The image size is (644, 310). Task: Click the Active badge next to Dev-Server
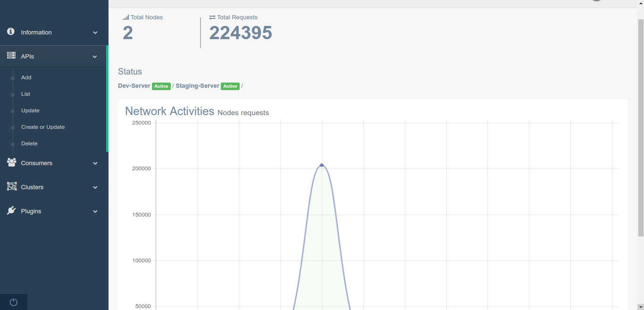coord(161,86)
